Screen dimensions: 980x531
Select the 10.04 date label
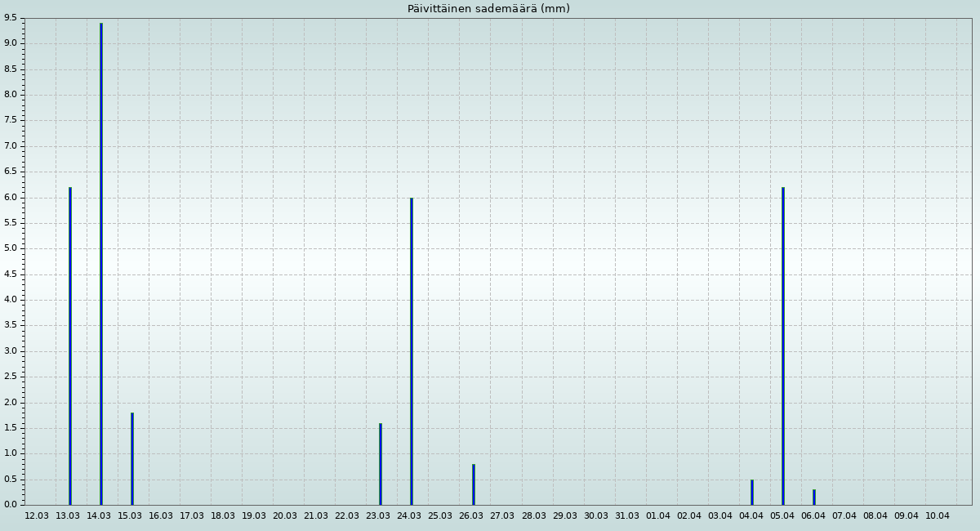click(938, 516)
